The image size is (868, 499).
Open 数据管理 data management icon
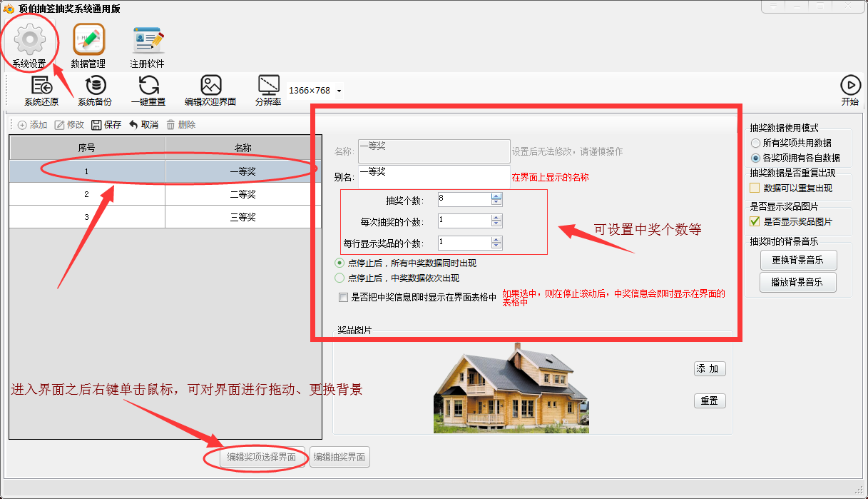(88, 40)
